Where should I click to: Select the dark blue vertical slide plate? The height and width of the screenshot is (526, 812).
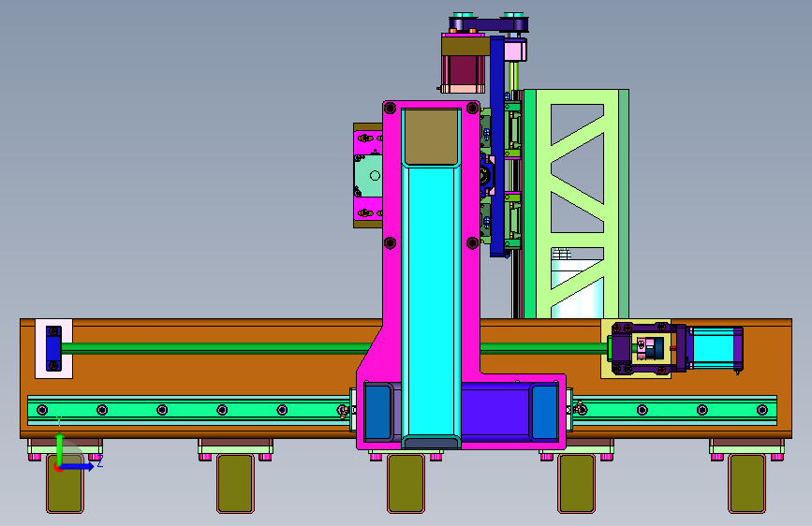497,146
